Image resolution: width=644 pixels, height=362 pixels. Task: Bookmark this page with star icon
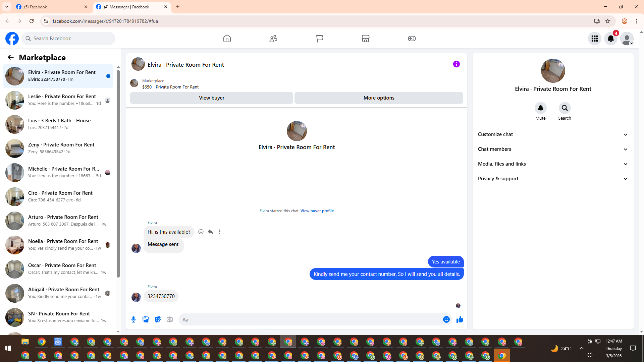(x=608, y=21)
